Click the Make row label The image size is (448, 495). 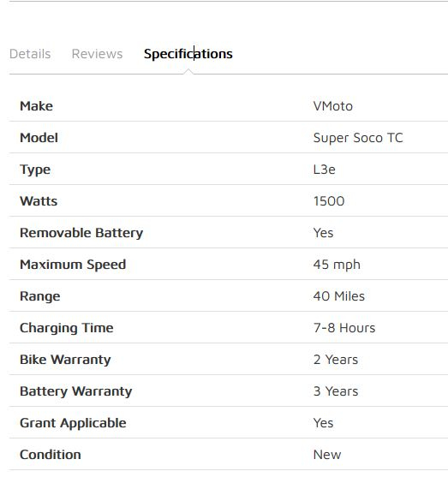click(x=36, y=106)
